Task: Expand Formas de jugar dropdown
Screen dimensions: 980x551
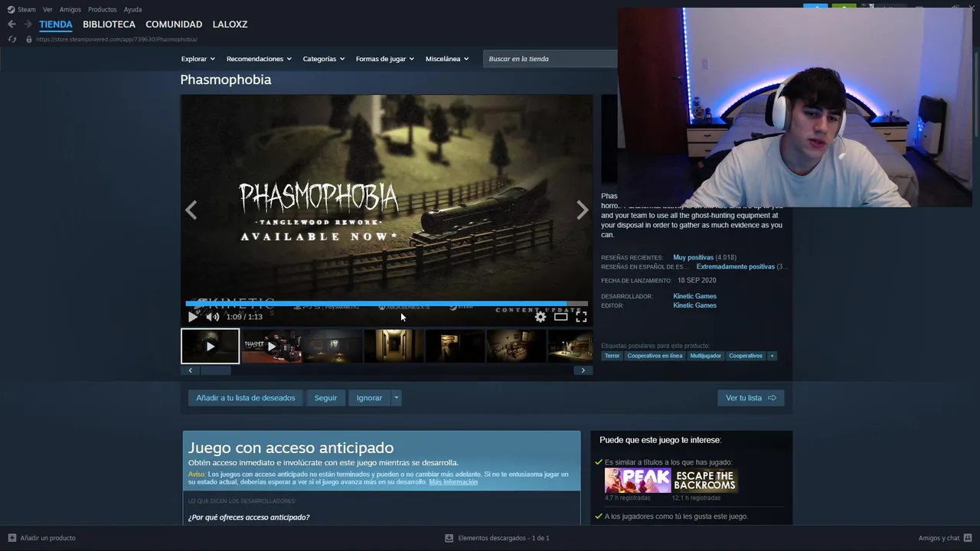Action: coord(384,59)
